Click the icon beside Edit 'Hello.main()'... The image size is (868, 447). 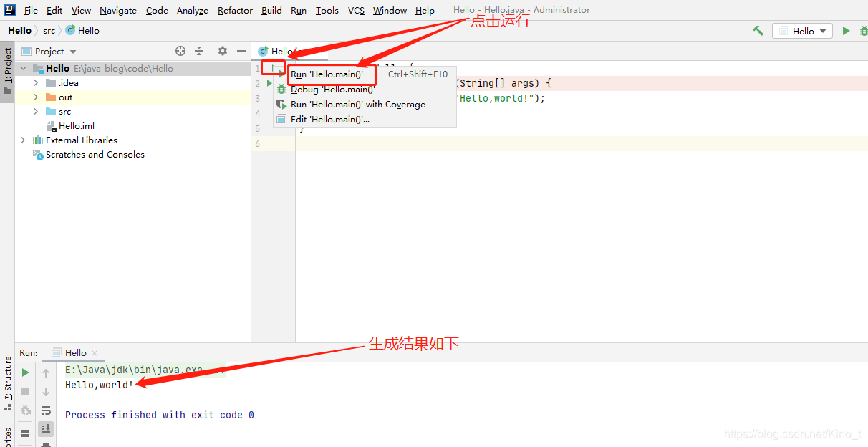tap(281, 120)
